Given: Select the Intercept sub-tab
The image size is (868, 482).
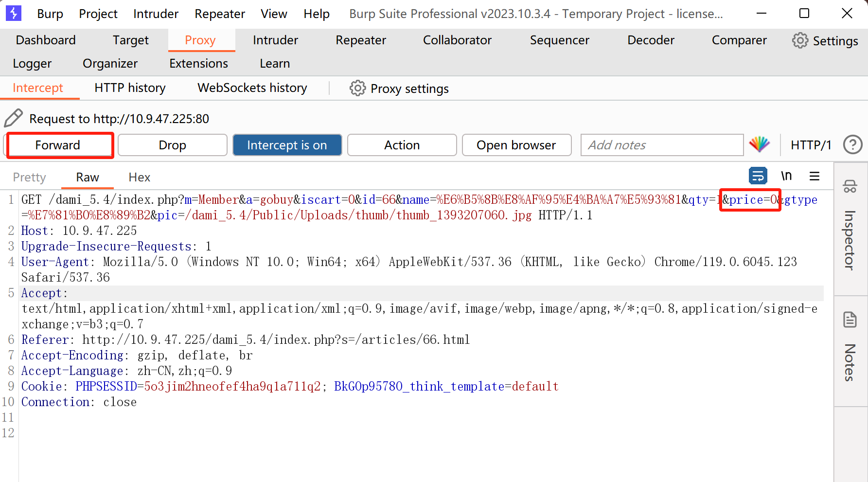Looking at the screenshot, I should [x=38, y=88].
